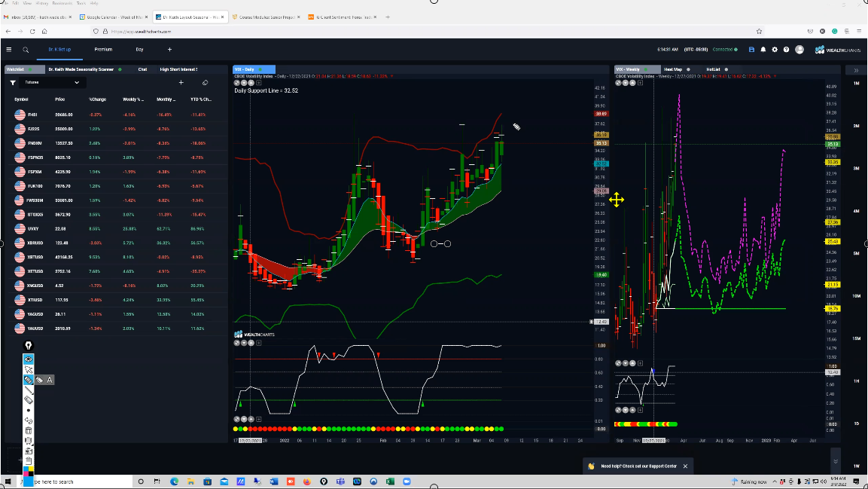Delete annotations with the trash icon
The width and height of the screenshot is (868, 489).
(29, 430)
